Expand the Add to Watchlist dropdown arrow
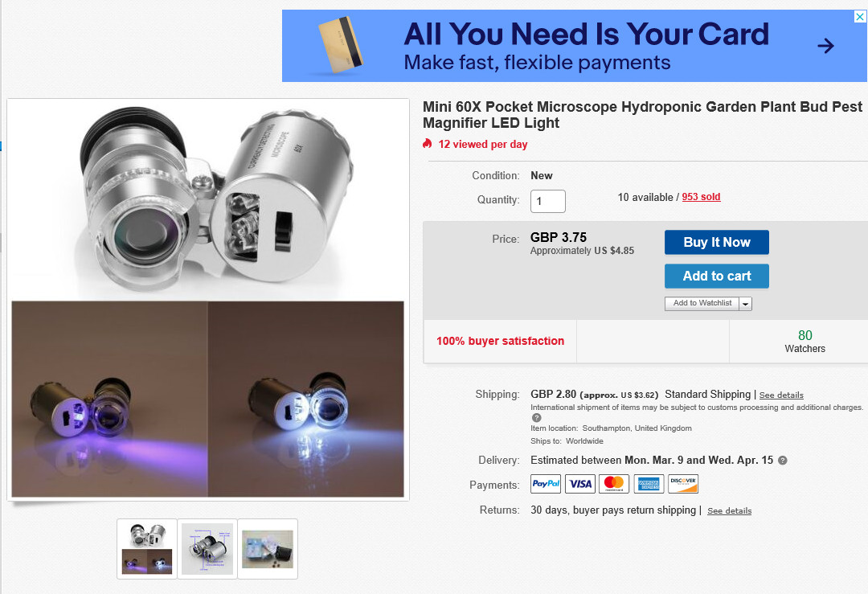The image size is (868, 594). 746,304
